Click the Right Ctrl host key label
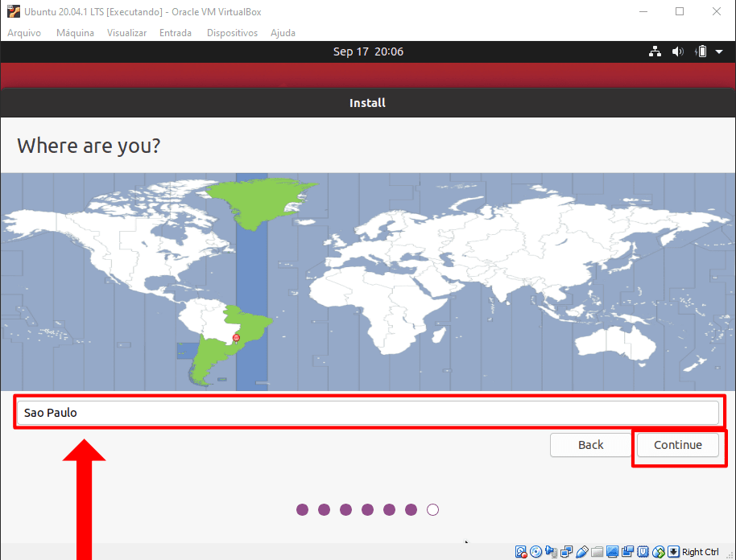Viewport: 736px width, 560px height. pos(701,552)
